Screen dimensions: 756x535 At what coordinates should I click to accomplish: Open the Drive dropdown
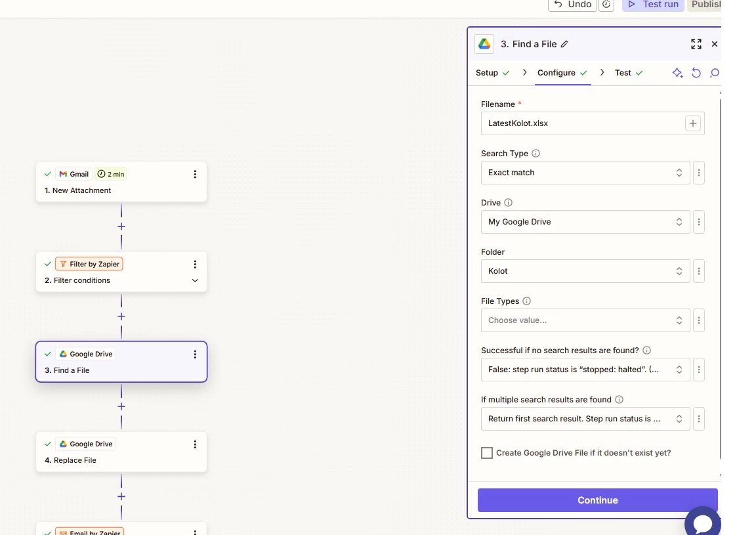(585, 222)
